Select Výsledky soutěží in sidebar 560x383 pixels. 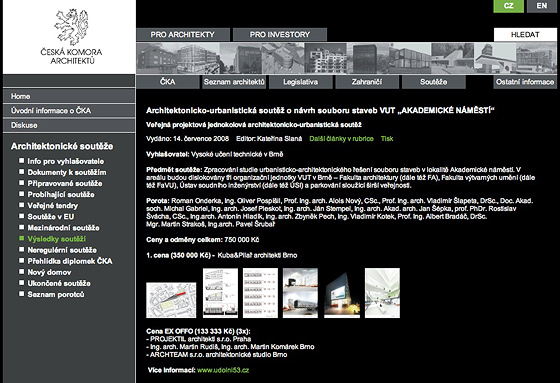click(x=57, y=239)
